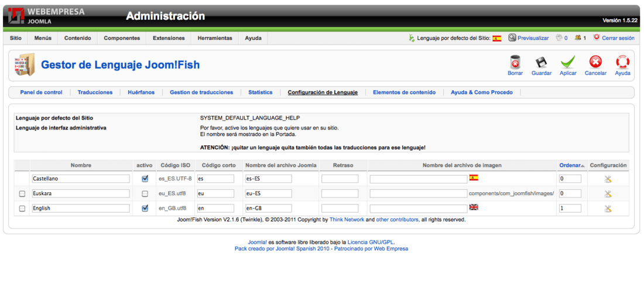This screenshot has height=283, width=644.
Task: Select the Configuración de Lenguaje tab
Action: coord(323,93)
